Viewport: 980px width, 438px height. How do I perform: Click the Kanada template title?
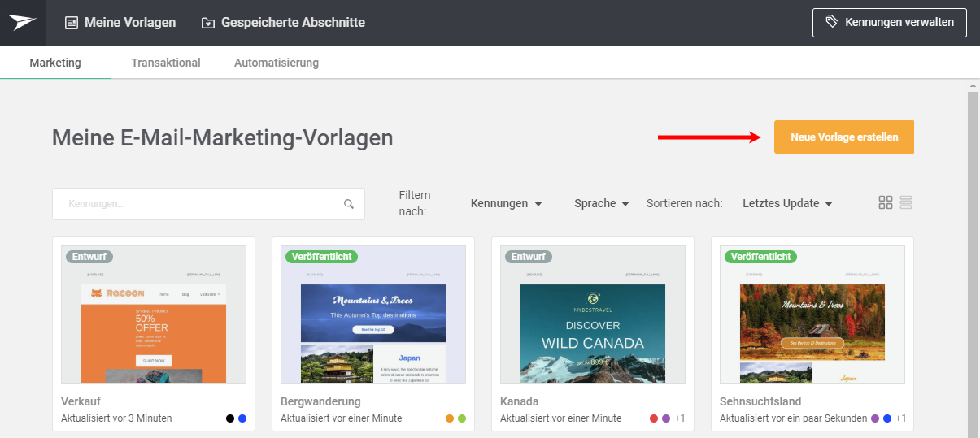(519, 401)
